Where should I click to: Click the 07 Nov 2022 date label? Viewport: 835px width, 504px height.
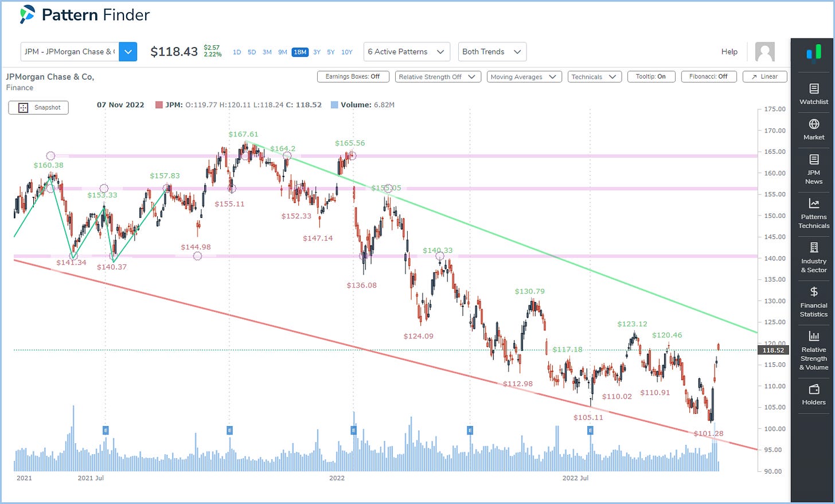(120, 105)
